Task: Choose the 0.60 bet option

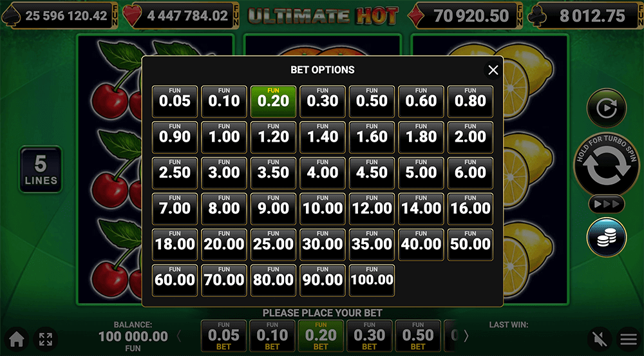Action: (421, 102)
